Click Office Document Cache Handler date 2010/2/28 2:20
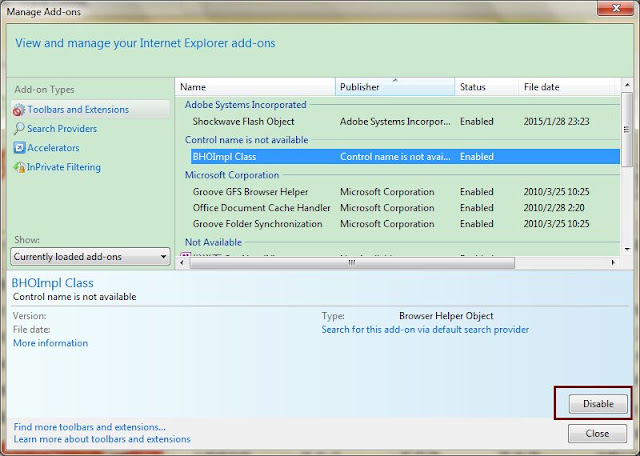The height and width of the screenshot is (456, 640). 554,208
